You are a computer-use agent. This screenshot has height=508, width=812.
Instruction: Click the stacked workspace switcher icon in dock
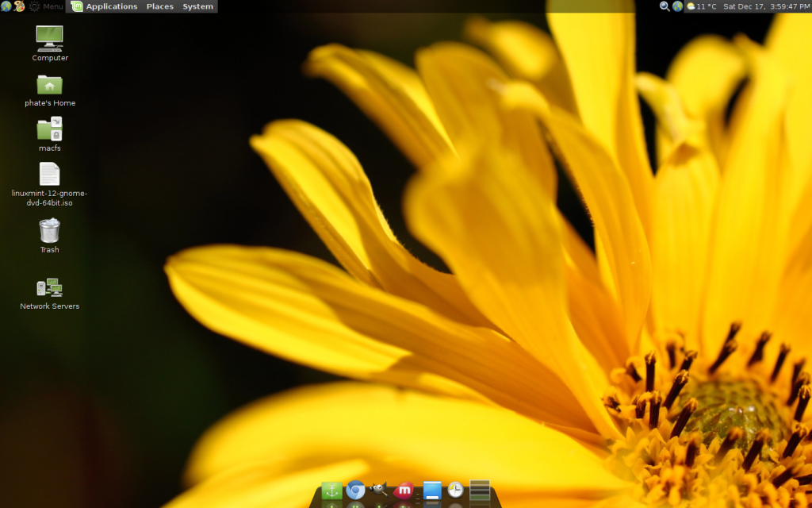(480, 490)
